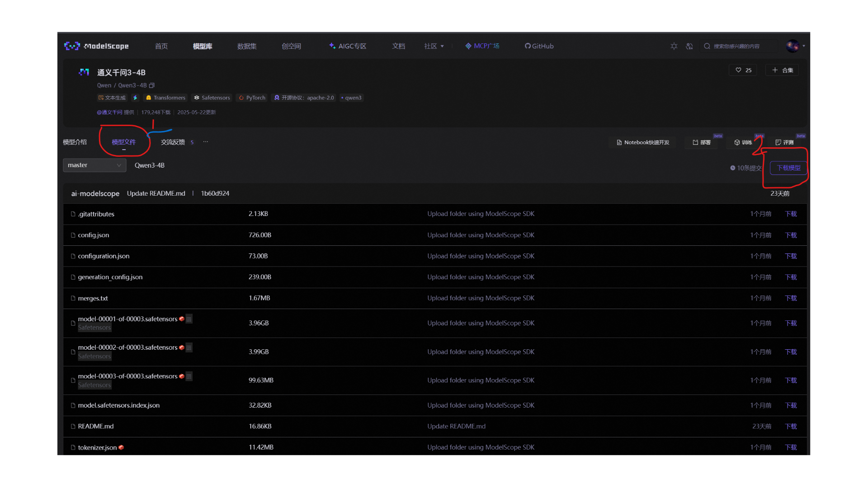The image size is (868, 488).
Task: Like the model with the heart button
Action: [743, 70]
